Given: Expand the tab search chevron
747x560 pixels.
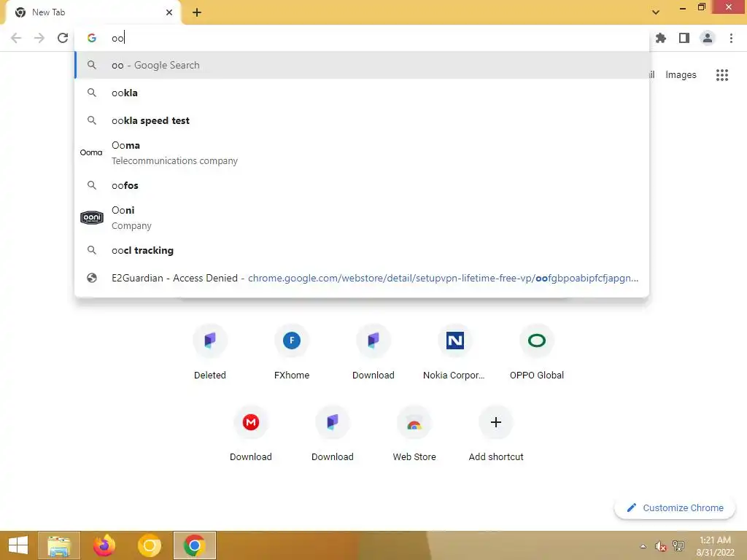Looking at the screenshot, I should (656, 12).
